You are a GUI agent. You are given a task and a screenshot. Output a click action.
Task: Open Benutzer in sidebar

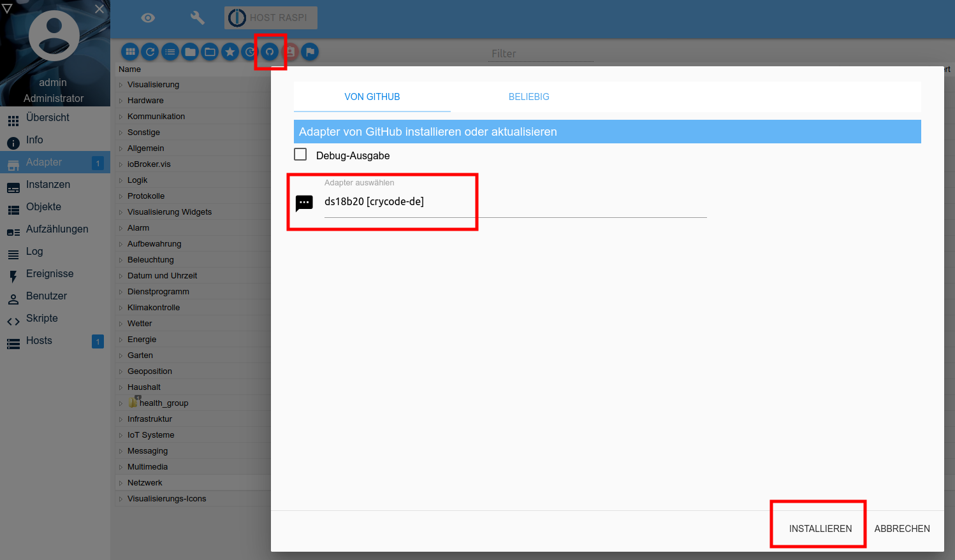(55, 296)
